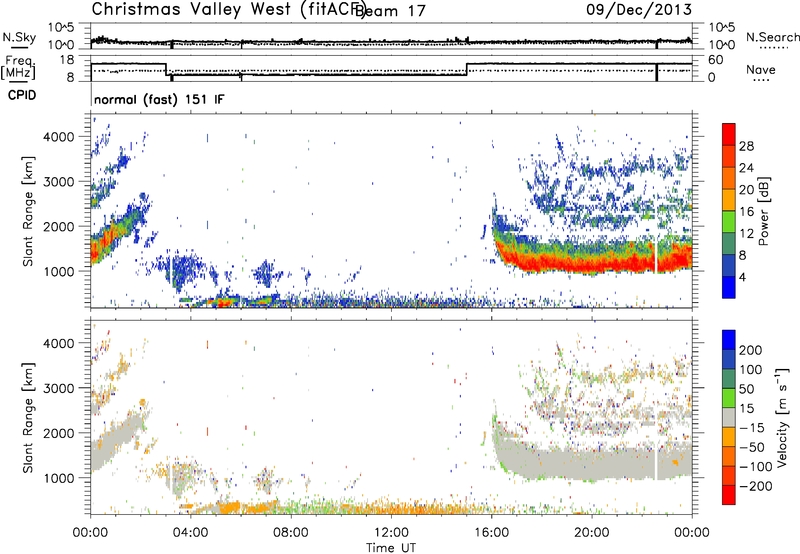Click the '20:00' time tick label
The width and height of the screenshot is (800, 554).
pyautogui.click(x=592, y=533)
